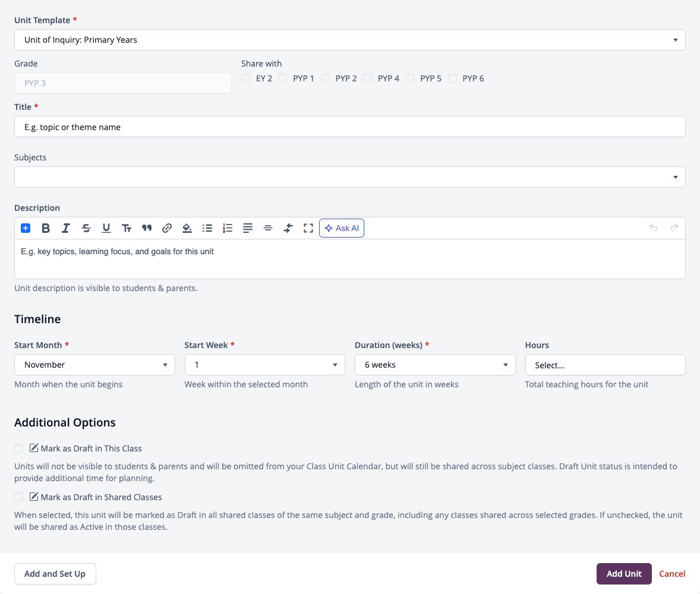Expand editor to fullscreen mode
The image size is (700, 594).
pyautogui.click(x=308, y=228)
